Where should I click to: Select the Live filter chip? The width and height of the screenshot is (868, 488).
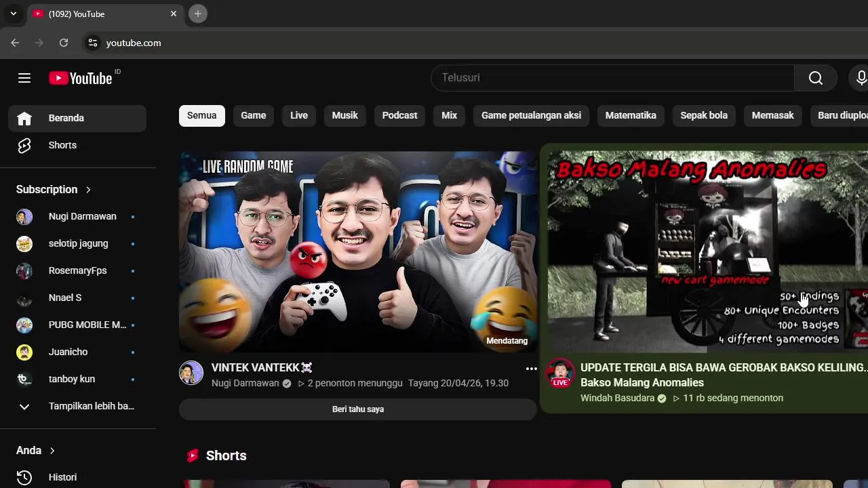(299, 116)
